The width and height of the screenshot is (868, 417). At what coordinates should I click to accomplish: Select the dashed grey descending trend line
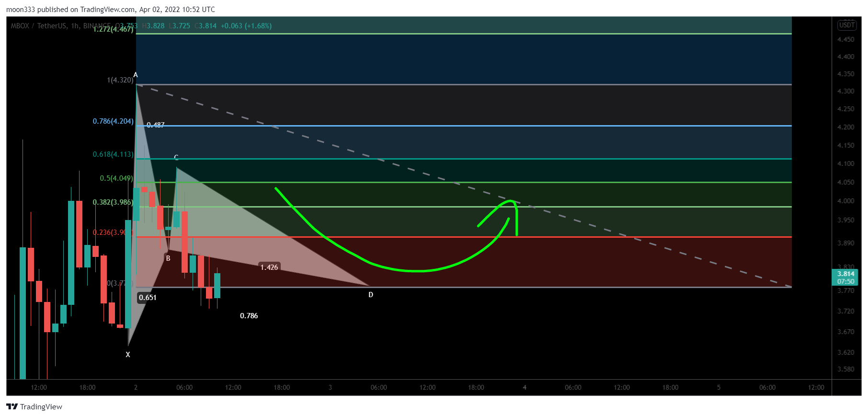click(464, 186)
